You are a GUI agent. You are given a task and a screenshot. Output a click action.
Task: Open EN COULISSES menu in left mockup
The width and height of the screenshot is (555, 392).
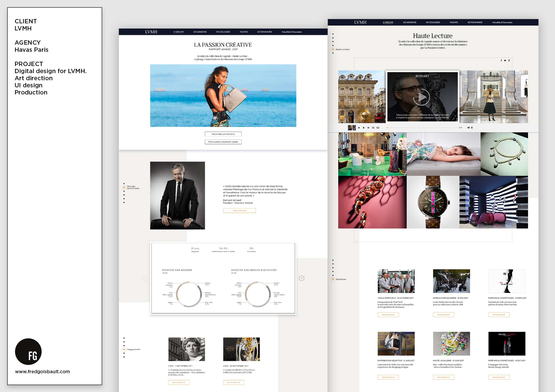click(223, 32)
